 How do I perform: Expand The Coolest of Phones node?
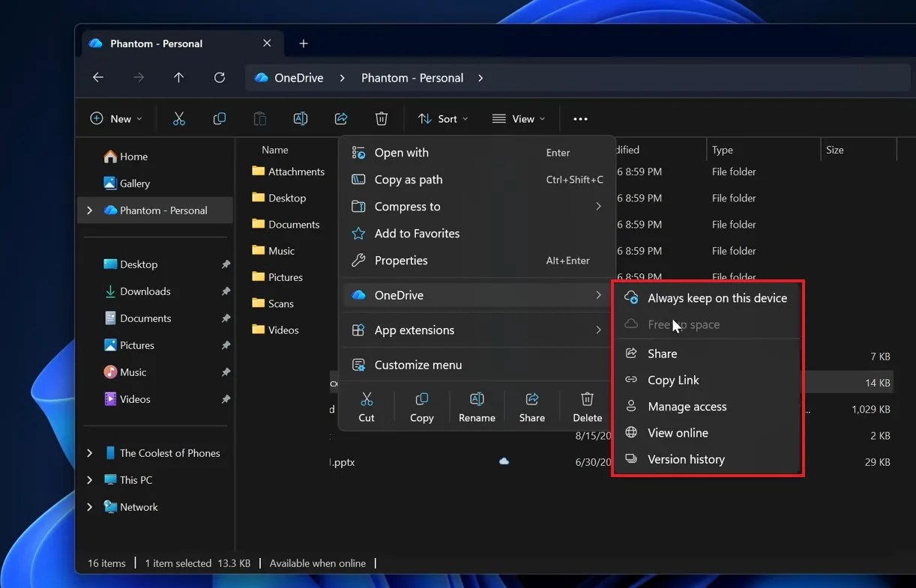[x=90, y=453]
